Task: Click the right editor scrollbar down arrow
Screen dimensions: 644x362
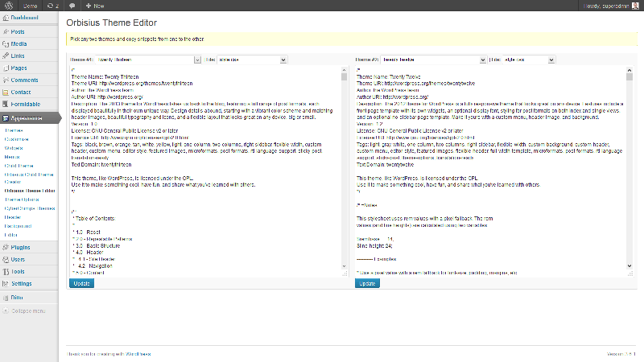Action: tap(630, 266)
